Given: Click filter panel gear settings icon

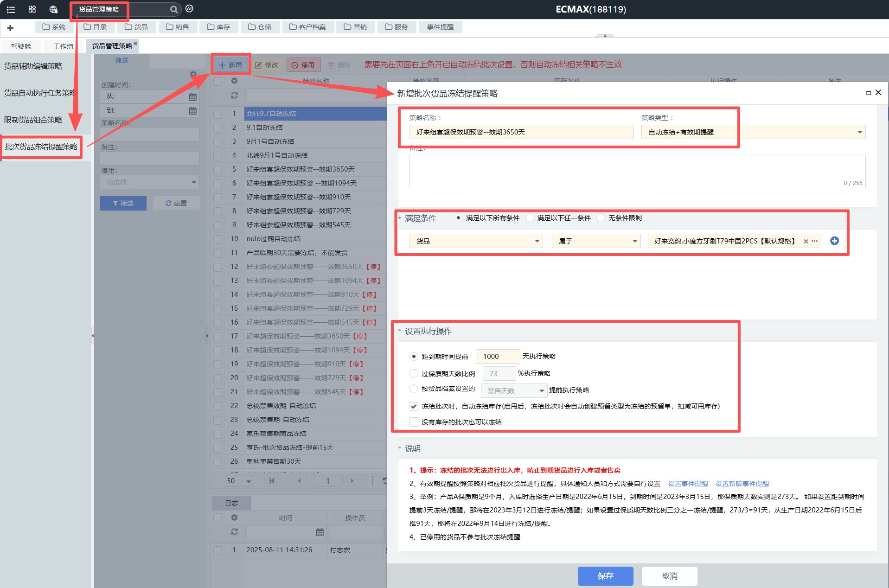Looking at the screenshot, I should point(193,74).
